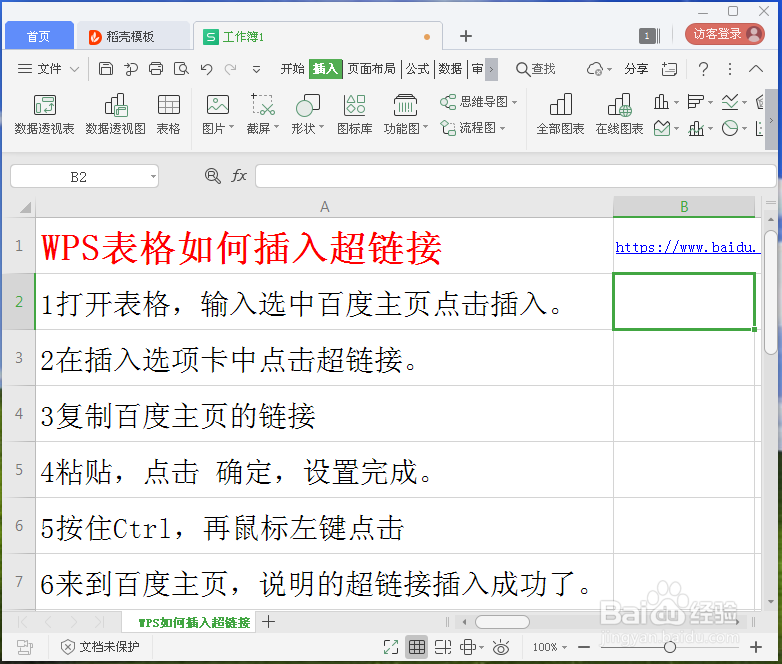Click the cloud sync icon
This screenshot has height=664, width=782.
point(595,69)
